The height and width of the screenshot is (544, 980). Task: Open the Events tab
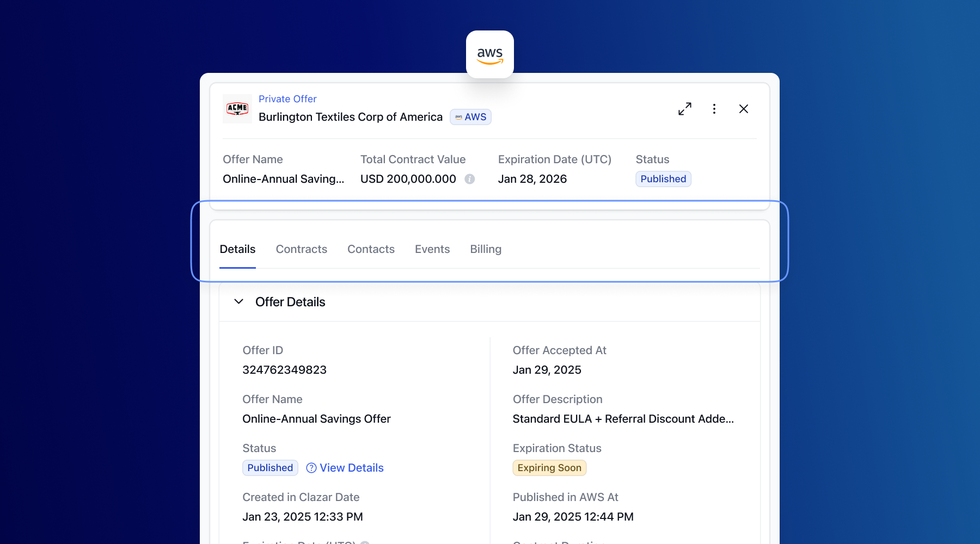(x=432, y=249)
